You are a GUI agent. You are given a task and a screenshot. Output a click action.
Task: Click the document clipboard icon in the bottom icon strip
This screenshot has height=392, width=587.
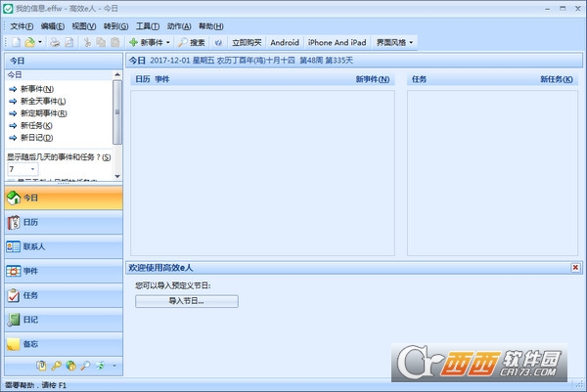[x=41, y=366]
